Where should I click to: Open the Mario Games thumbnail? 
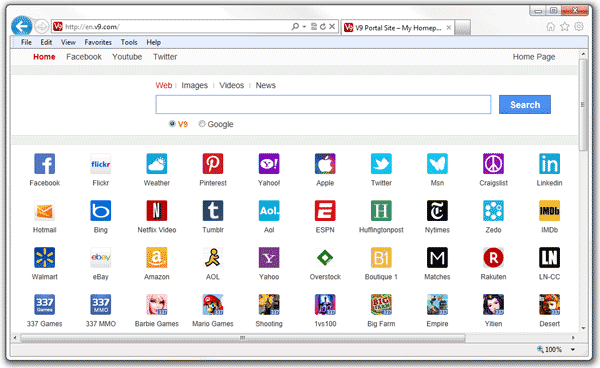coord(213,304)
